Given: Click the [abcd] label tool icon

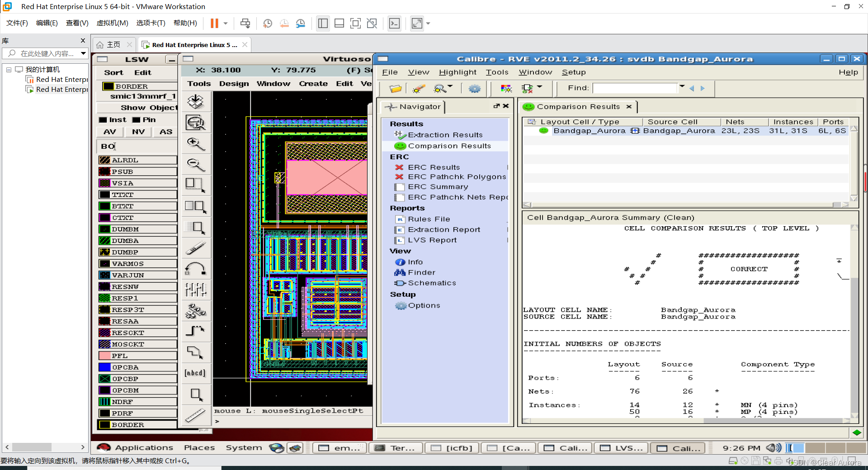Looking at the screenshot, I should tap(196, 373).
